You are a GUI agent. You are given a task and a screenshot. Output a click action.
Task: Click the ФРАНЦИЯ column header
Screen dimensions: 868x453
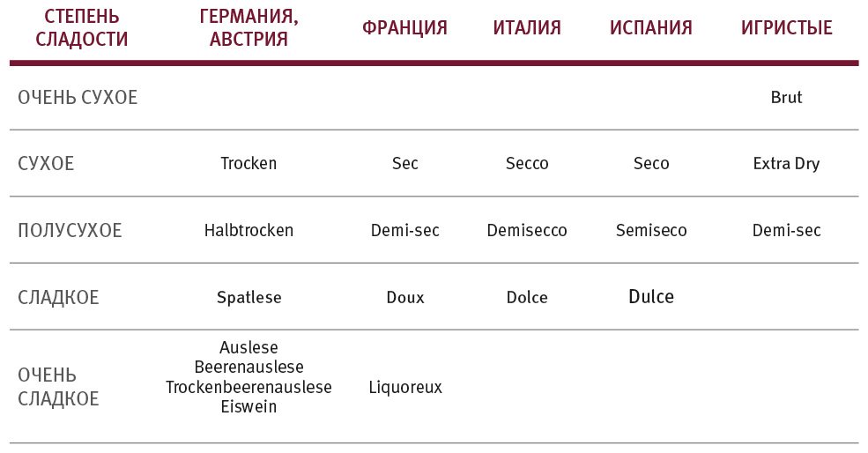pyautogui.click(x=404, y=28)
